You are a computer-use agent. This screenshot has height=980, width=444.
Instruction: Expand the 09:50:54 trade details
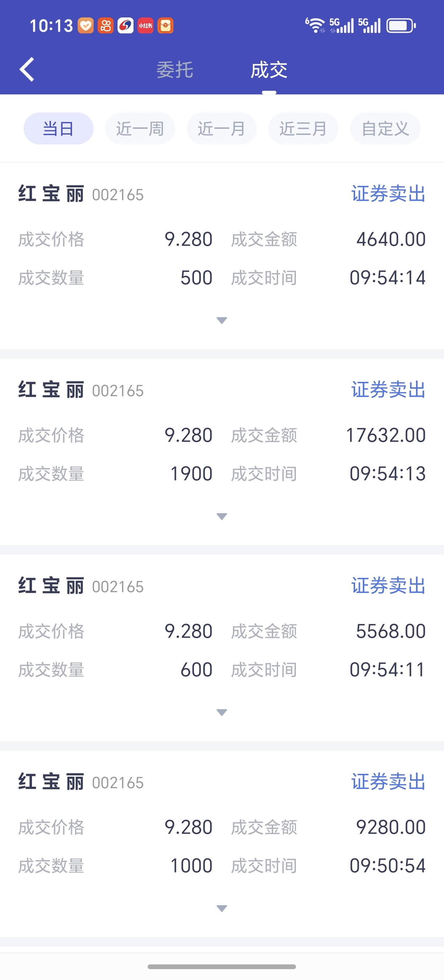click(x=222, y=908)
